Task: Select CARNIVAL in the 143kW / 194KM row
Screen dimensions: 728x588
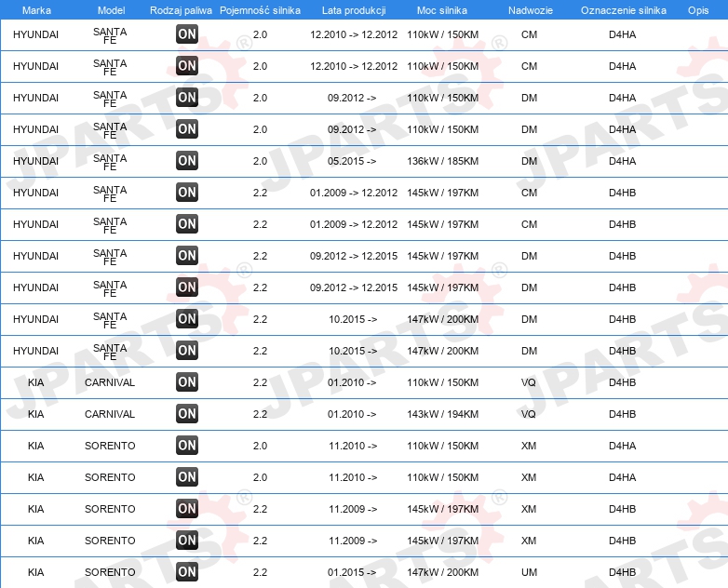Action: tap(110, 414)
